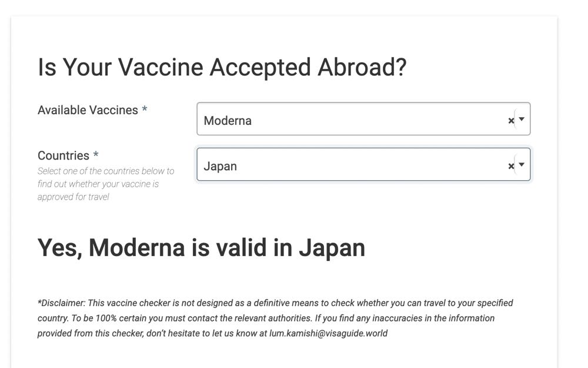Click the Countries field label
588x368 pixels.
[64, 155]
